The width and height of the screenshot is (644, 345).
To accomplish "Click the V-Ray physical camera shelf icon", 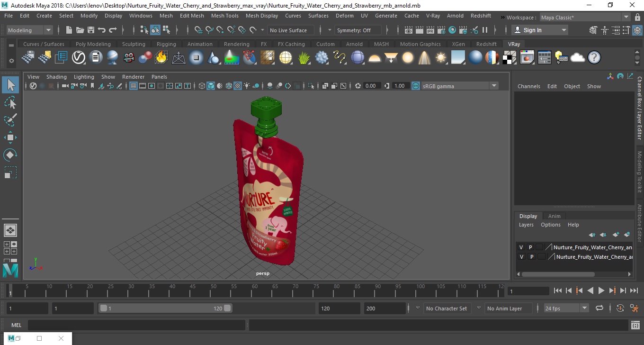I will 129,58.
